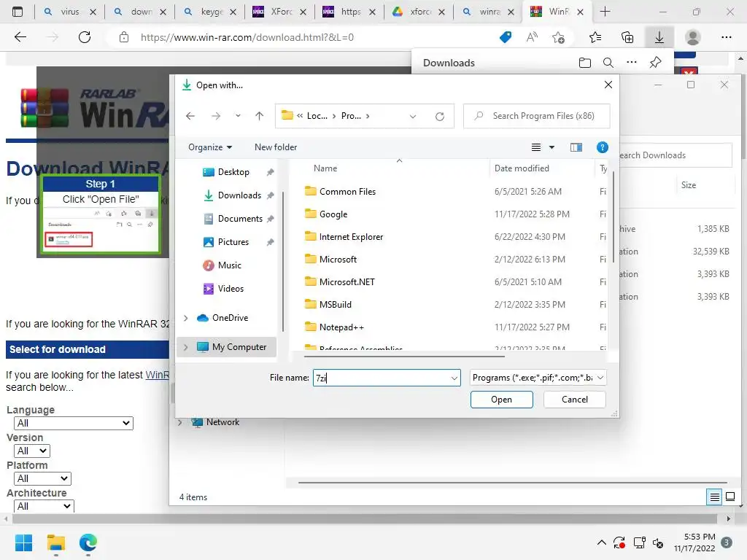Open Downloads folder icon in Edge panel
Image resolution: width=747 pixels, height=560 pixels.
pos(584,63)
